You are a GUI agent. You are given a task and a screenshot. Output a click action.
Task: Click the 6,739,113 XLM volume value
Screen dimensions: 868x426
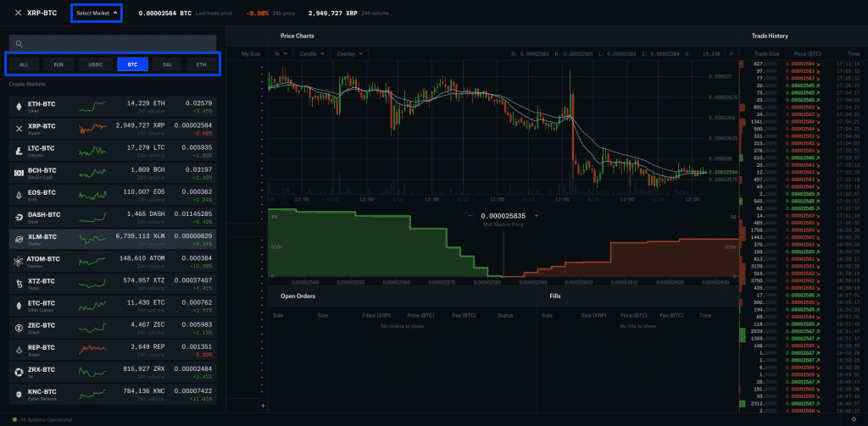[x=140, y=236]
